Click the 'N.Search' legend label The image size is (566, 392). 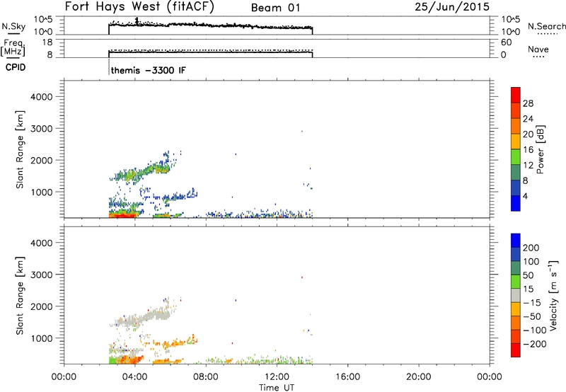546,26
